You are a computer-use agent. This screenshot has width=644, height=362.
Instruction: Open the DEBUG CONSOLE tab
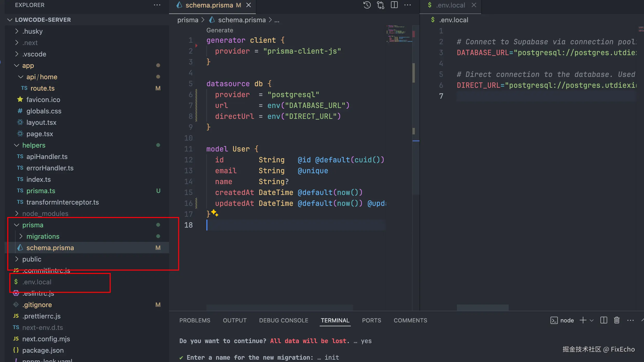(x=284, y=320)
